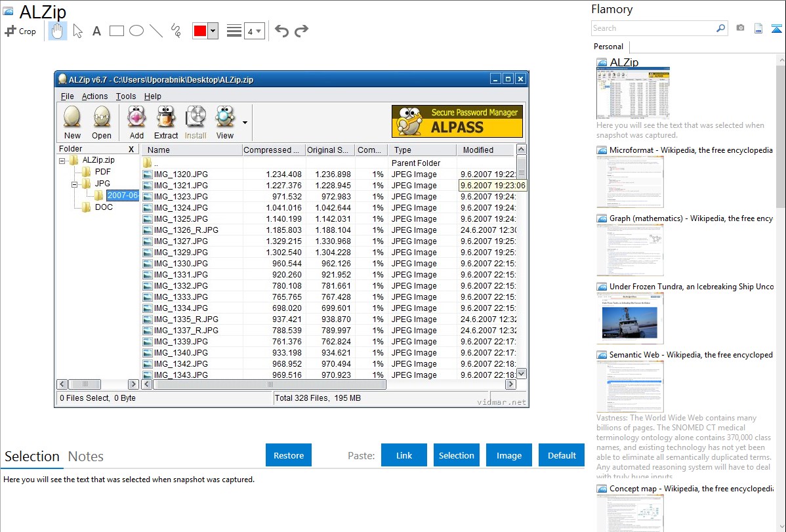
Task: Click the file list scroll right arrow
Action: point(510,384)
